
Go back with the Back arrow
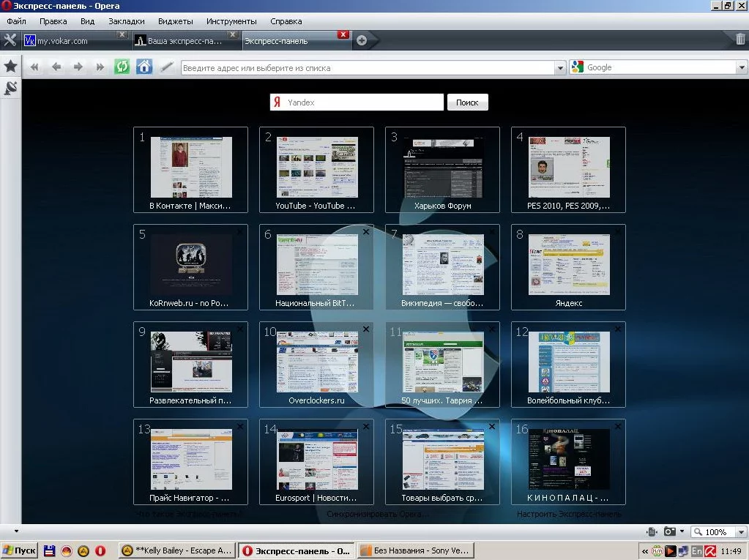[x=56, y=67]
